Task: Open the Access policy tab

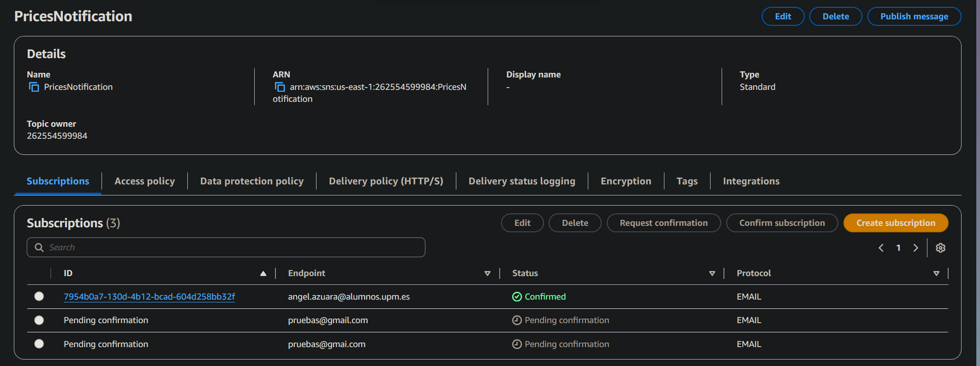Action: [x=144, y=181]
